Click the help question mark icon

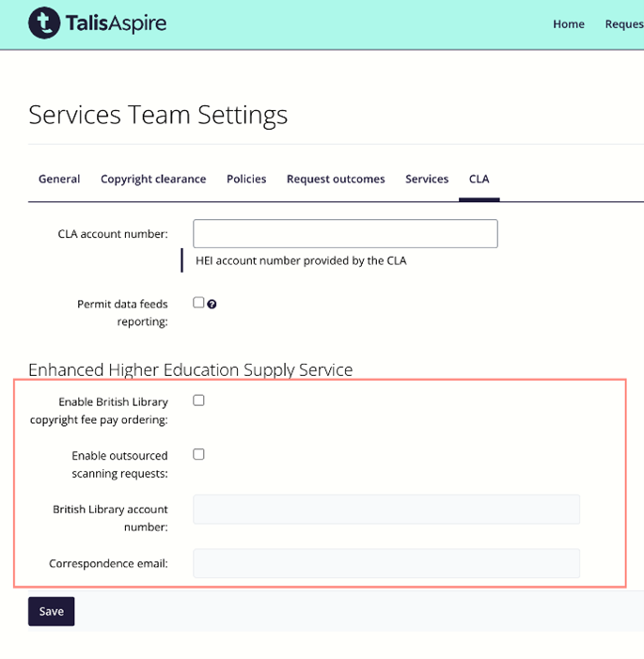(212, 304)
